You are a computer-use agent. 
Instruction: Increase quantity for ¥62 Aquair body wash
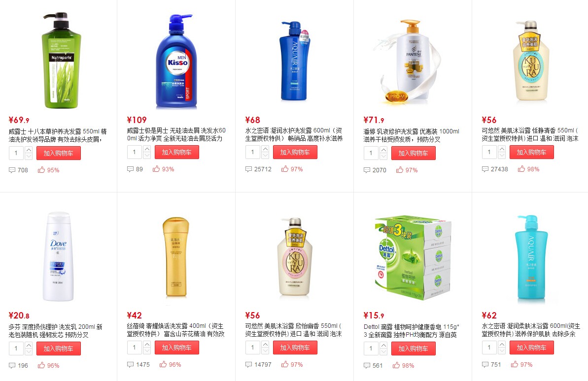pyautogui.click(x=502, y=345)
